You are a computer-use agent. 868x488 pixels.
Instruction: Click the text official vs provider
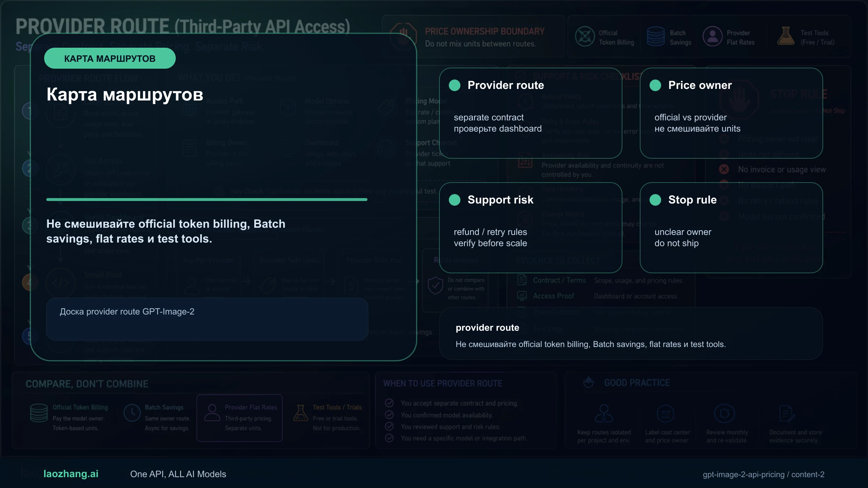pyautogui.click(x=690, y=117)
